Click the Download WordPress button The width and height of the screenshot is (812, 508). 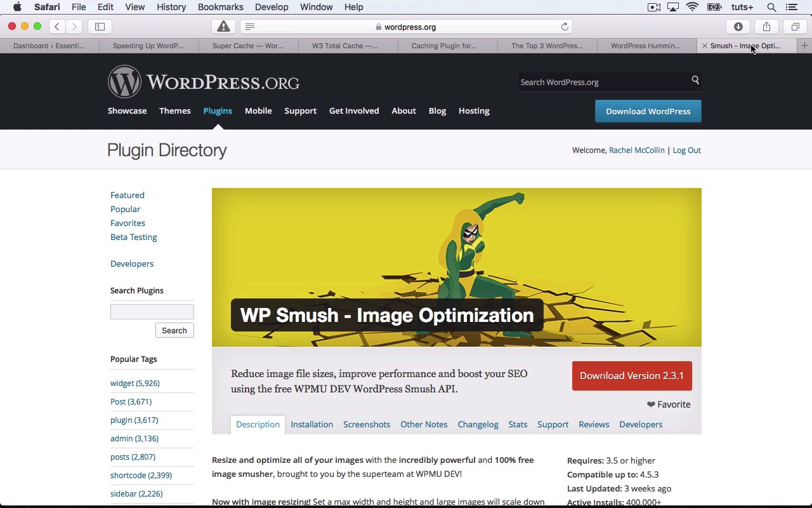pos(648,111)
